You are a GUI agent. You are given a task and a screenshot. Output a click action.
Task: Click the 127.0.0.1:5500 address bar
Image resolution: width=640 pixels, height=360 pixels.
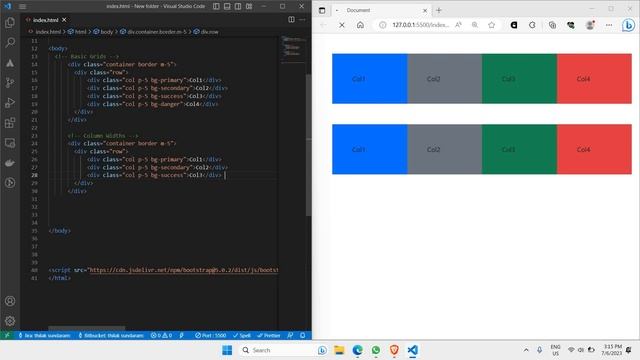(x=420, y=25)
